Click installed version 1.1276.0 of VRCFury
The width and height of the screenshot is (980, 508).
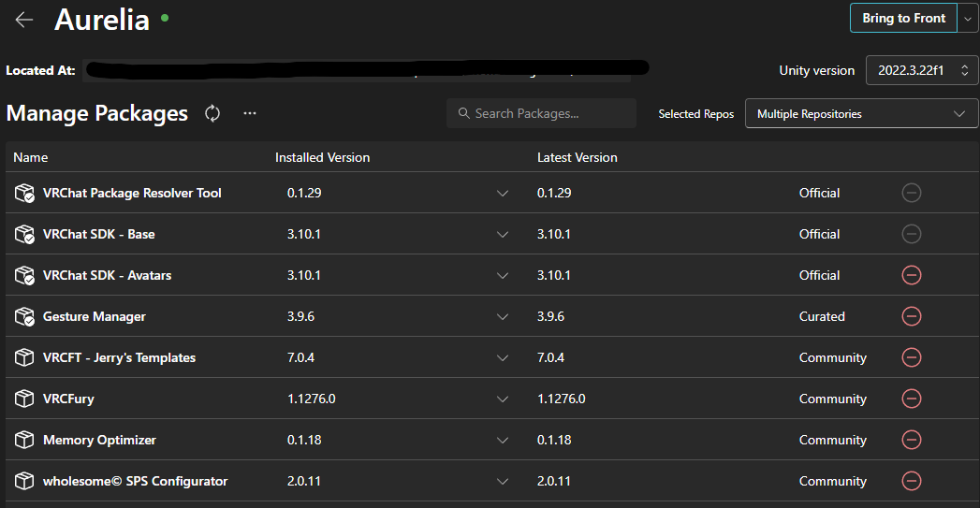pos(312,399)
